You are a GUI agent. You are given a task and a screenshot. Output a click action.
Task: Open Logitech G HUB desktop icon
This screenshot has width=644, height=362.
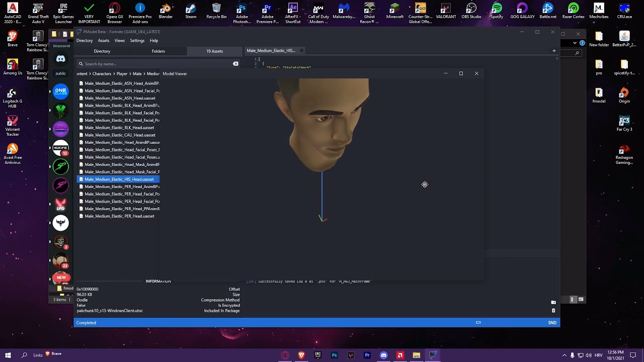coord(12,99)
